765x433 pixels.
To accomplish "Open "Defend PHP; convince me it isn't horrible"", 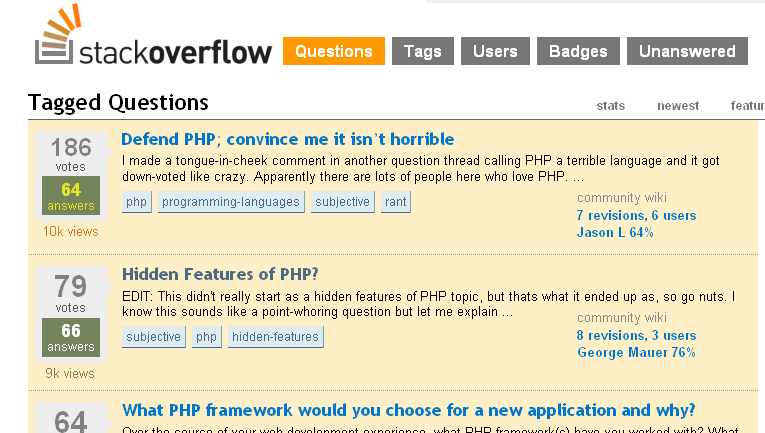I will (x=288, y=139).
